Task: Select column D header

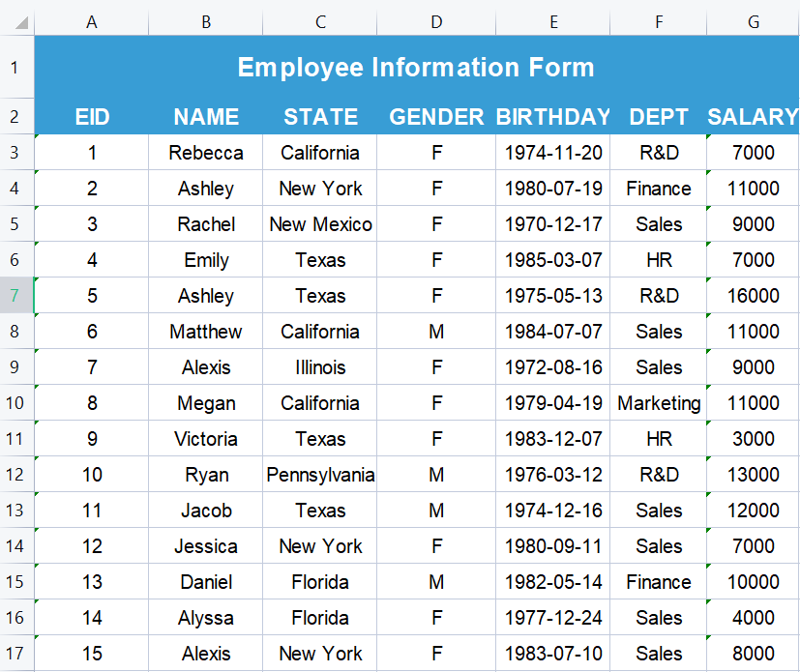Action: tap(436, 22)
